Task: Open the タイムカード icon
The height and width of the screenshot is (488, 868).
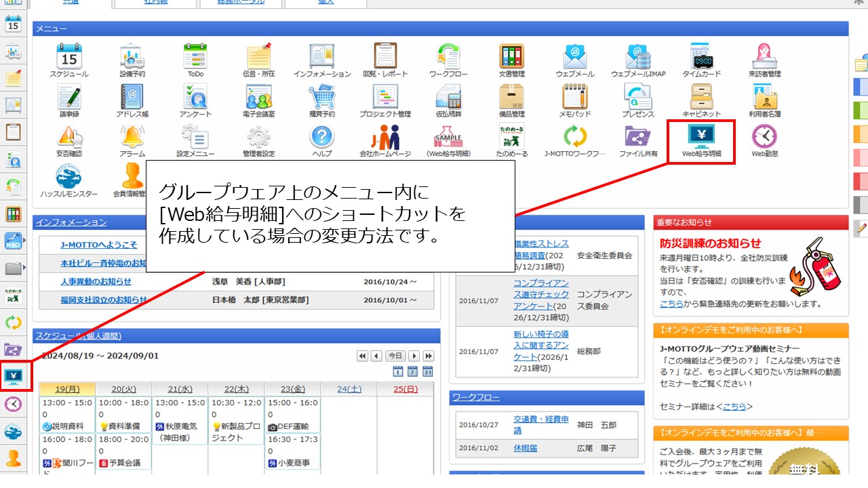Action: 701,60
